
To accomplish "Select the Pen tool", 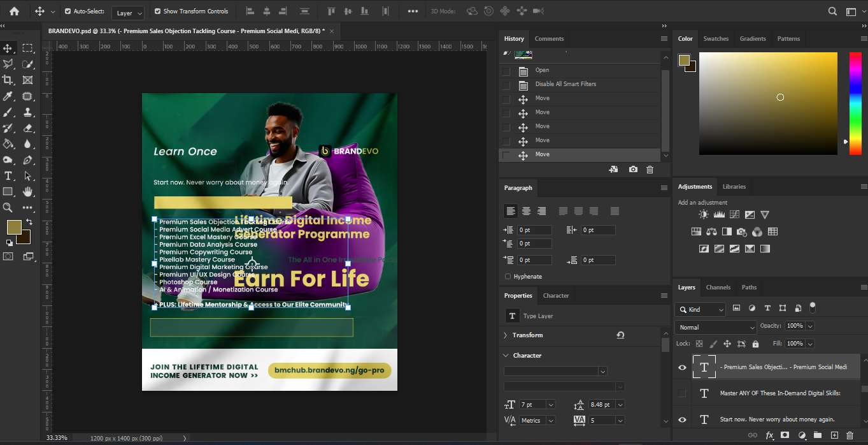I will coord(27,160).
